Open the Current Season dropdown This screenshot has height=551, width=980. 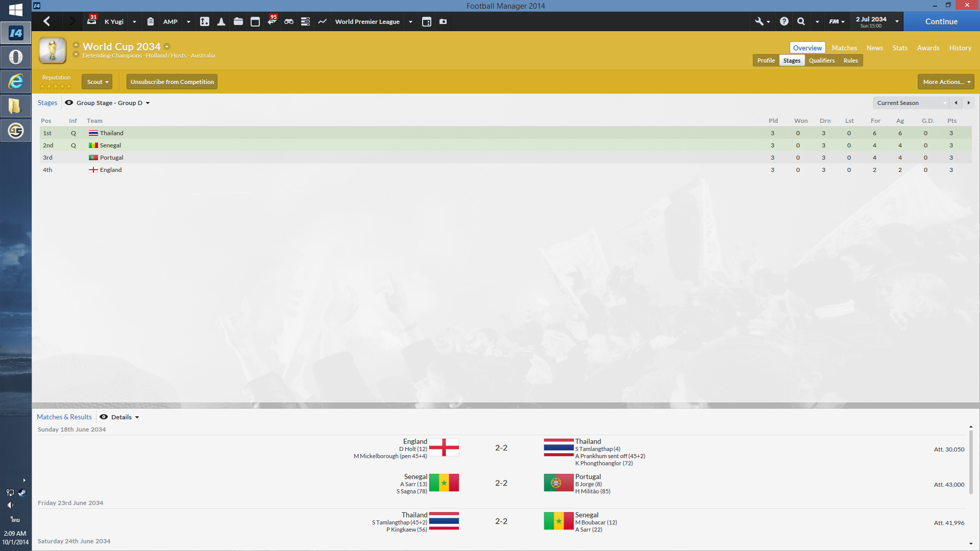pos(910,103)
